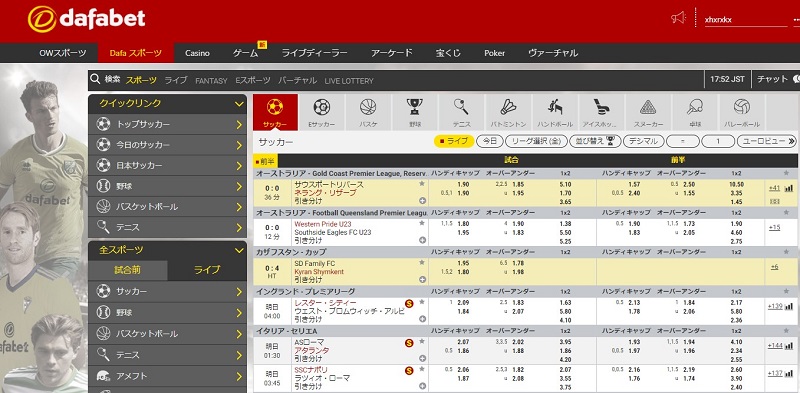Click the dafabet logo
Screen dimensions: 800x393
point(86,19)
